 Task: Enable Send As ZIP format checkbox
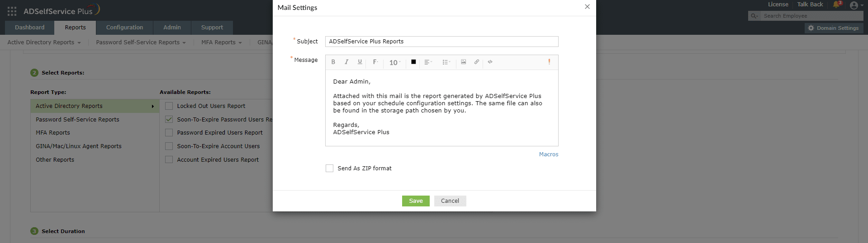pos(329,168)
